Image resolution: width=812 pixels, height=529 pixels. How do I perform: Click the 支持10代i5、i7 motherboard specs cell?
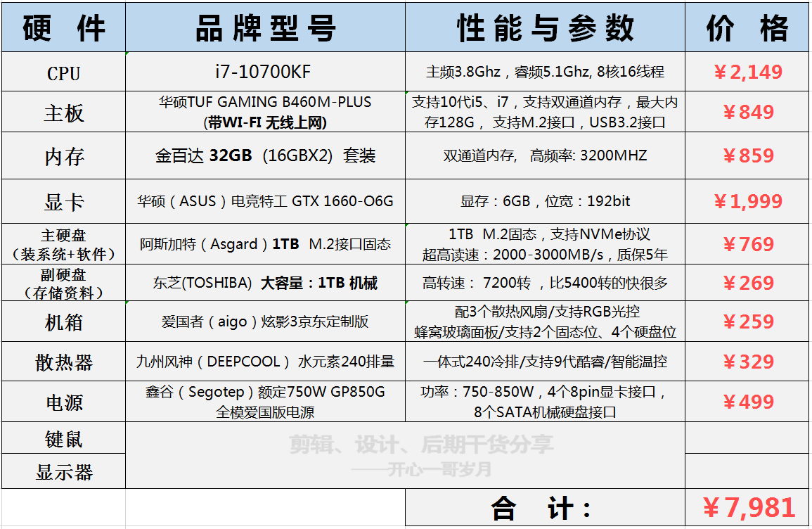(x=545, y=112)
